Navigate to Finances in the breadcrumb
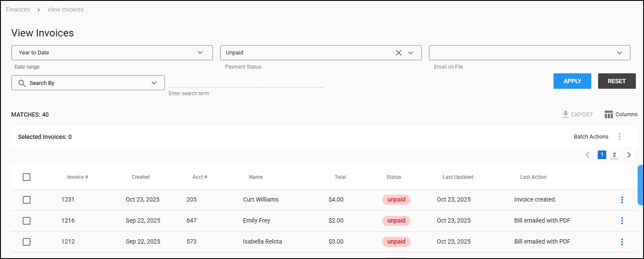The image size is (644, 259). pyautogui.click(x=18, y=9)
